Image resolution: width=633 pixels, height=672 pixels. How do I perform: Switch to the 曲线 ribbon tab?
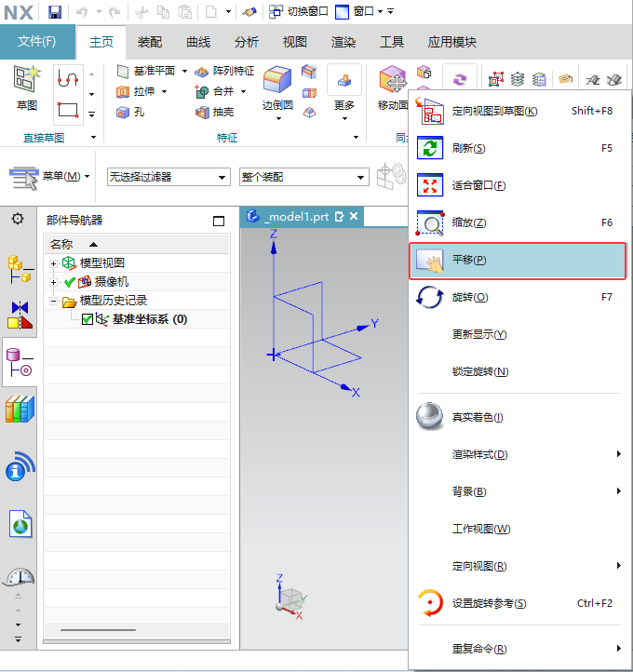pyautogui.click(x=198, y=42)
